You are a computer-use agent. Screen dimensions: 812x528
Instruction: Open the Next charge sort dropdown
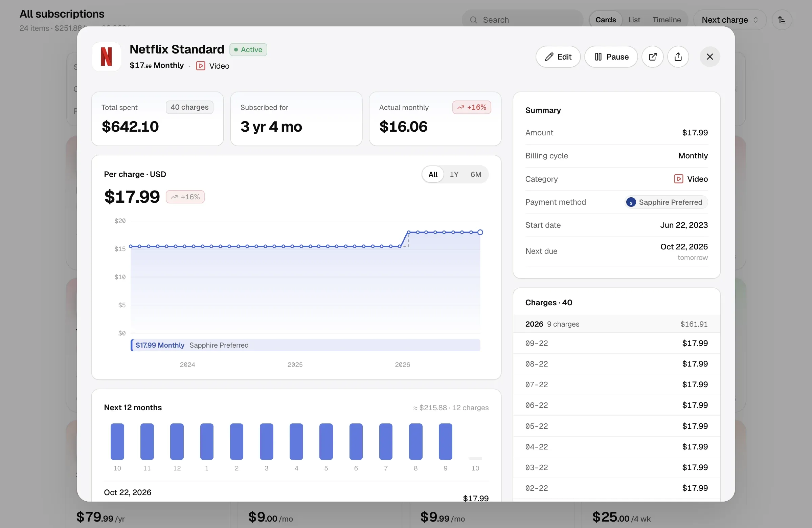(x=730, y=20)
